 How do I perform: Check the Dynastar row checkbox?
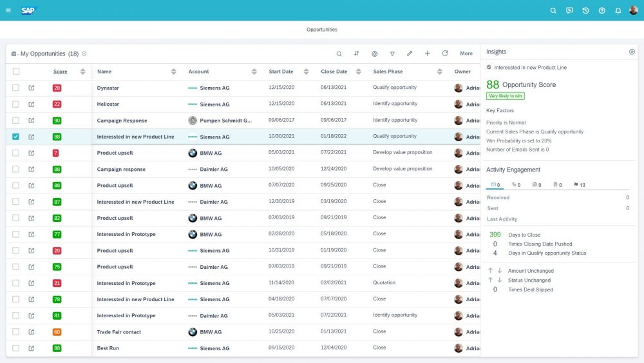point(15,88)
